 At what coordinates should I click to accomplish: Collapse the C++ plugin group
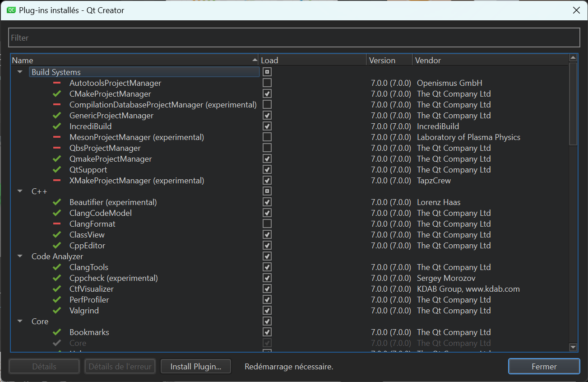(x=20, y=191)
